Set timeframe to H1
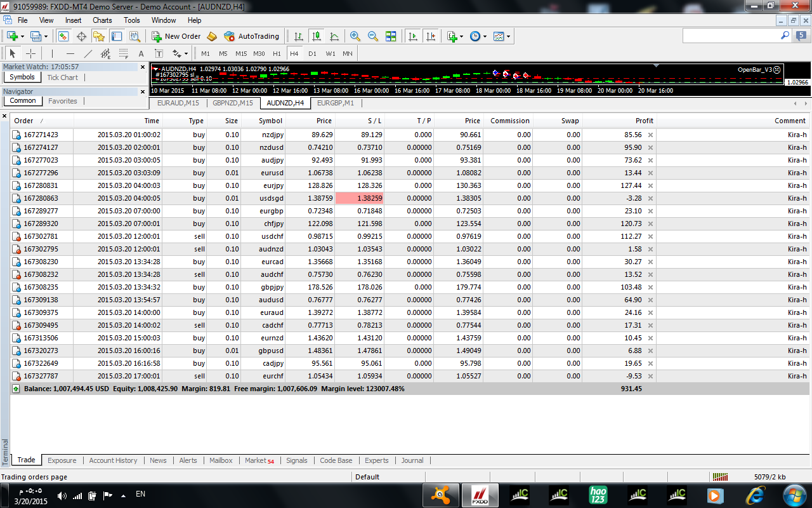This screenshot has height=508, width=812. pos(277,53)
